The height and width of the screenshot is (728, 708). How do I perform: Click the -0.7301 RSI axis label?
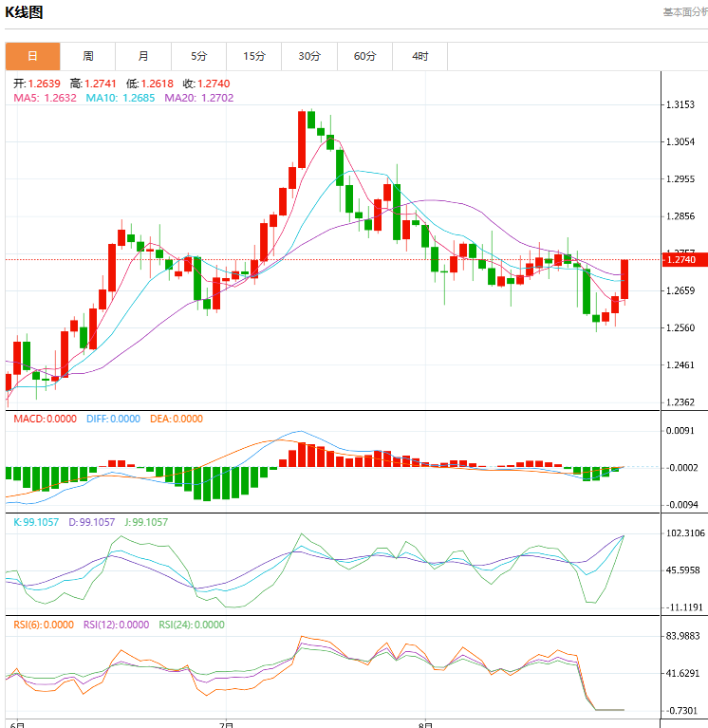(681, 710)
